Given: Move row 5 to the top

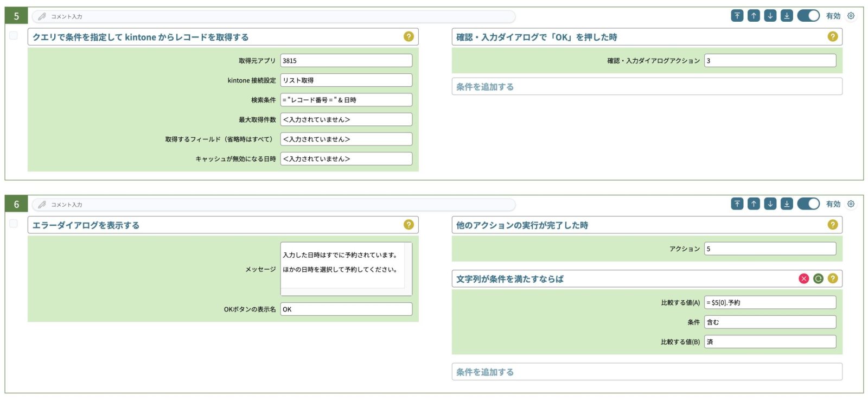Looking at the screenshot, I should [737, 16].
